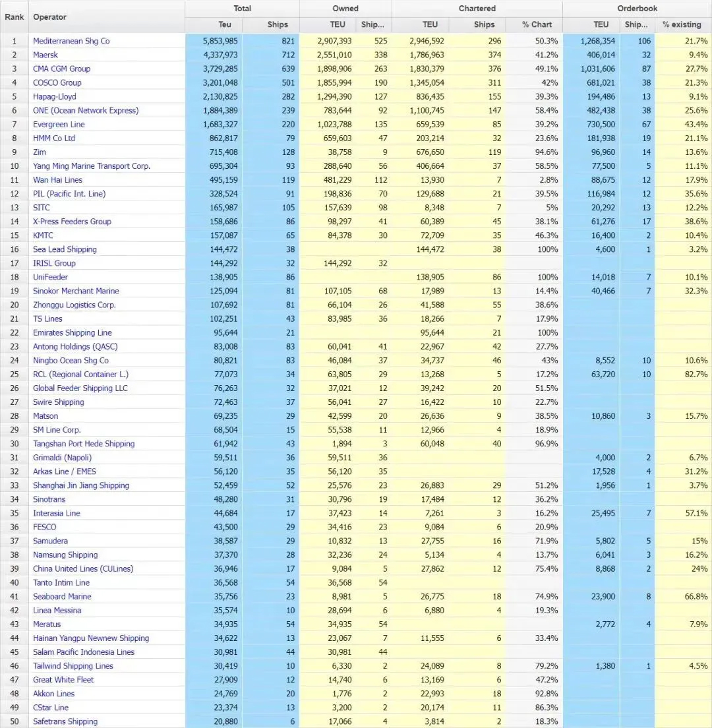Image resolution: width=712 pixels, height=728 pixels.
Task: Open the COSCO Group operator link
Action: tap(57, 82)
